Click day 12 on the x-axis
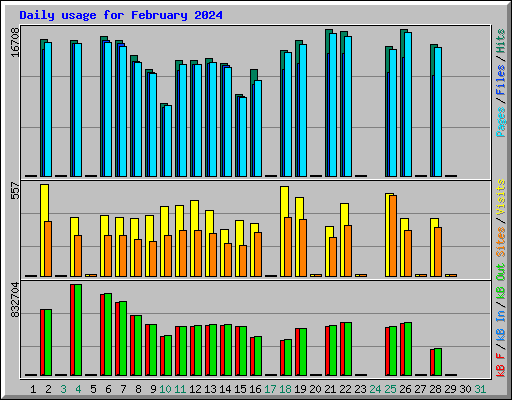The image size is (512, 400). (195, 389)
